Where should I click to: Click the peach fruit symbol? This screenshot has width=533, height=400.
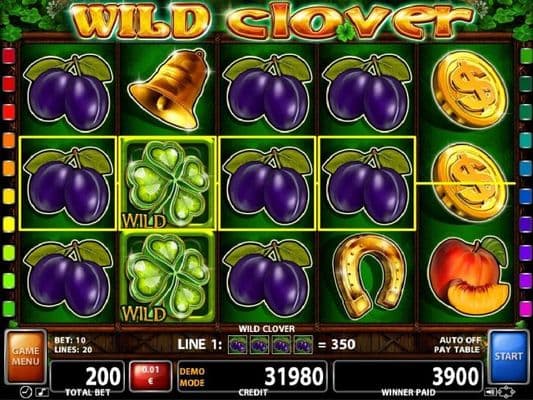(x=469, y=275)
